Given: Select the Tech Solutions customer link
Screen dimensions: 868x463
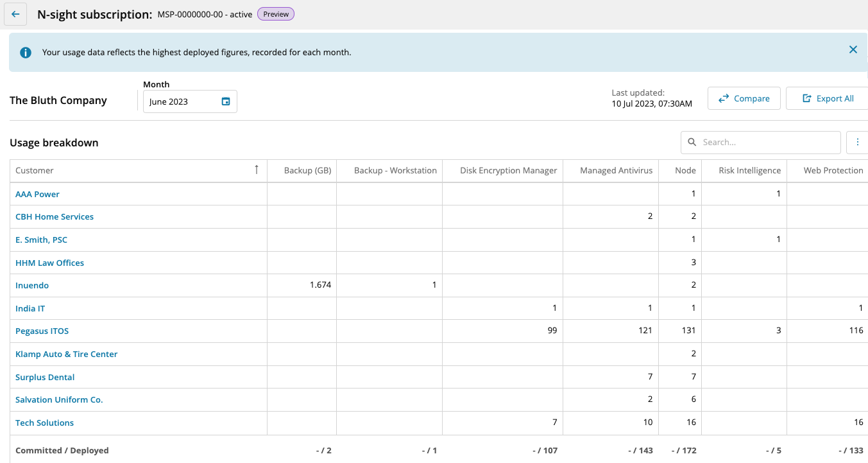Looking at the screenshot, I should [x=44, y=423].
